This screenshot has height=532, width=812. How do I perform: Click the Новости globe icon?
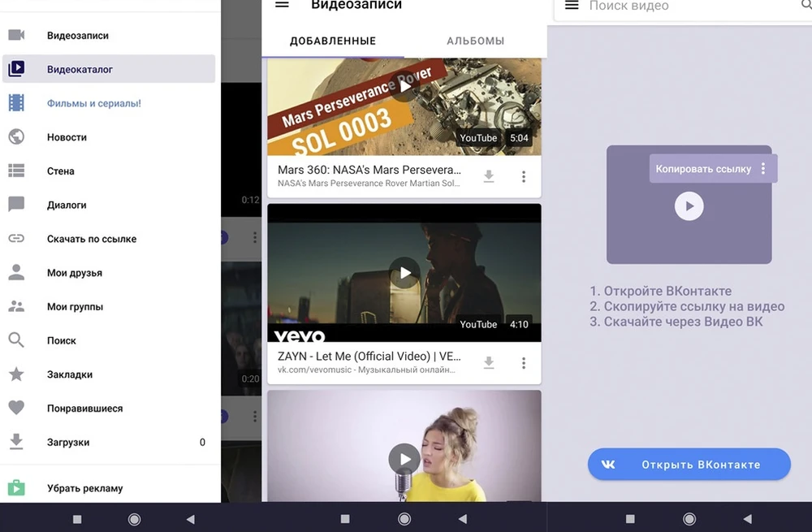point(16,137)
